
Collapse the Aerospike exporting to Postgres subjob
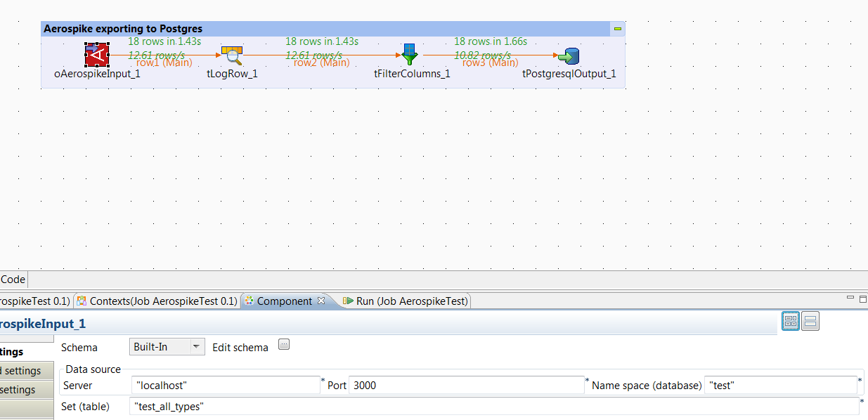point(617,29)
